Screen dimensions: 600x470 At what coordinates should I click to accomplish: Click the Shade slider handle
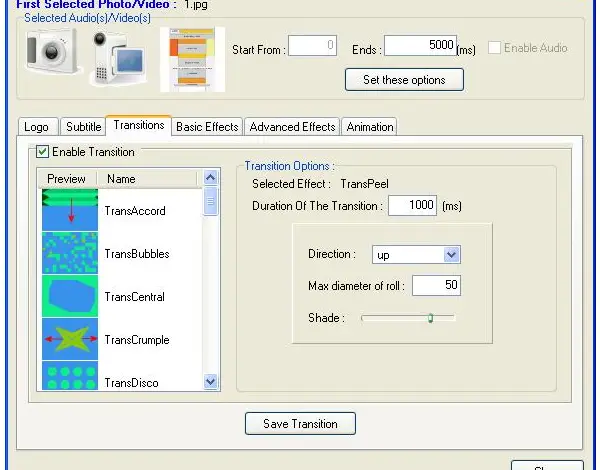(430, 318)
